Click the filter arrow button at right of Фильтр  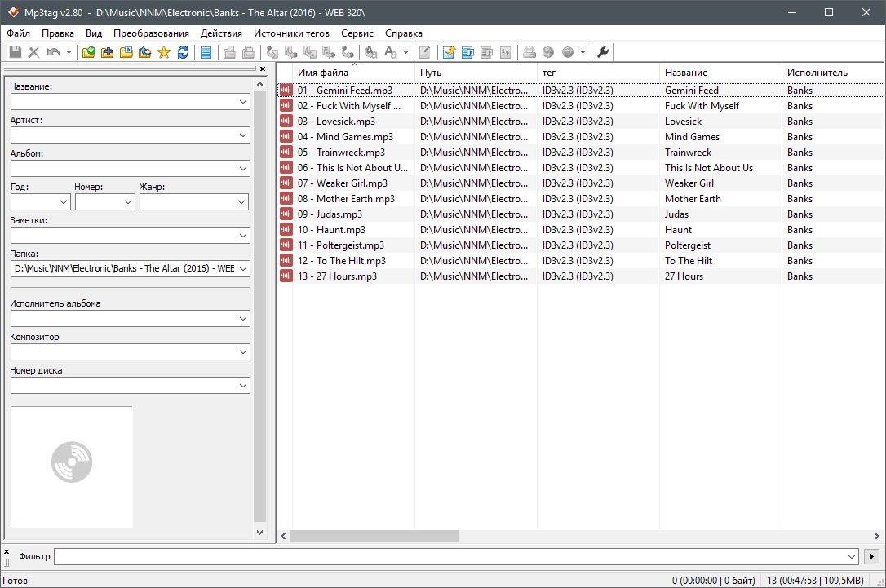pyautogui.click(x=872, y=557)
